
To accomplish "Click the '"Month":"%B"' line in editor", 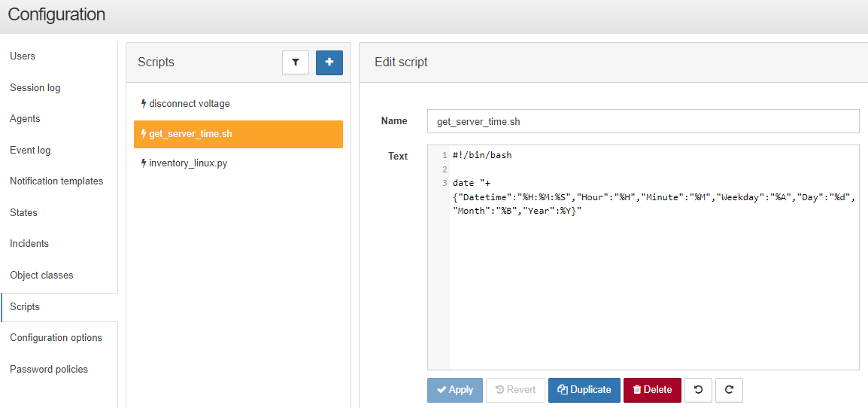I will (x=517, y=211).
